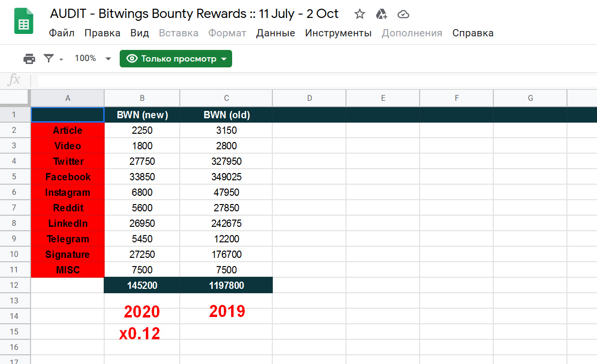Click into the formula bar field
Viewport: 597px width, 364px height.
pos(317,80)
